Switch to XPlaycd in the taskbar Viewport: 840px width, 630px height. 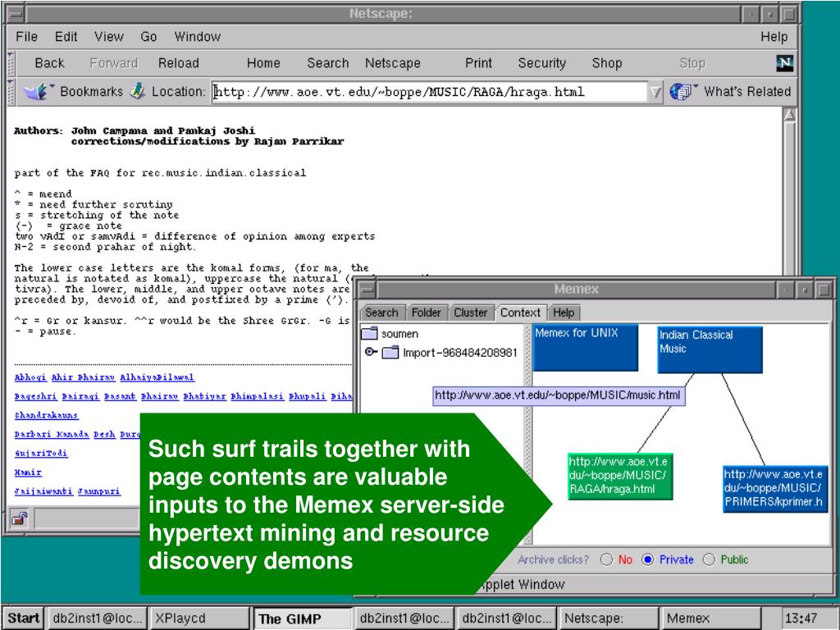pos(200,619)
